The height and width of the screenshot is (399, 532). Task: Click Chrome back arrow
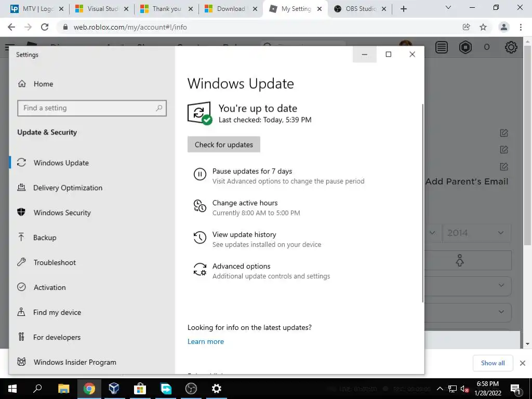pos(11,27)
